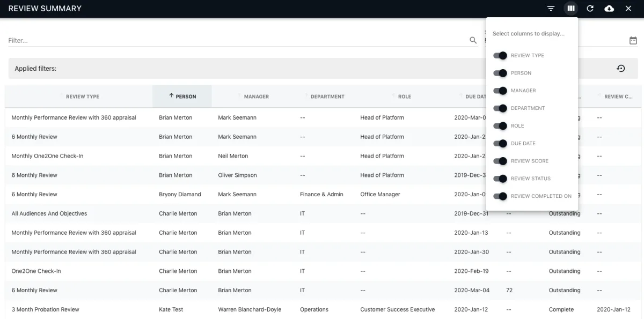Click 'Applied filters:' label

[x=35, y=69]
